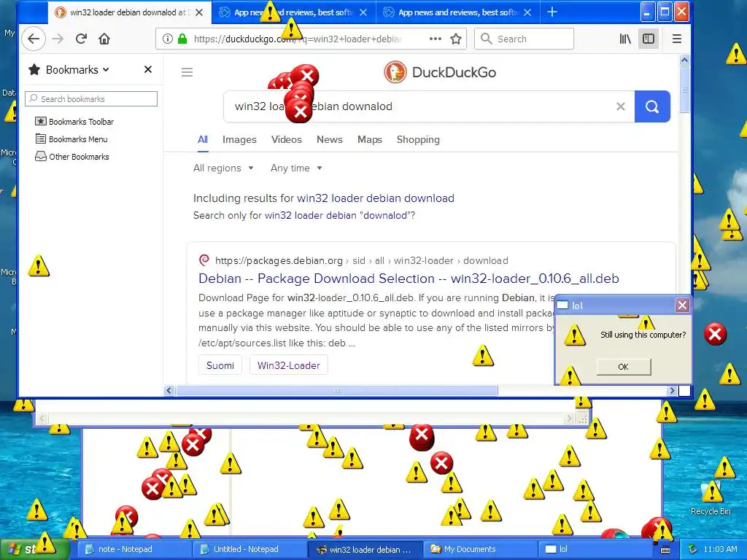Focus the Search bookmarks field
Screen dimensions: 747x560
[x=91, y=99]
